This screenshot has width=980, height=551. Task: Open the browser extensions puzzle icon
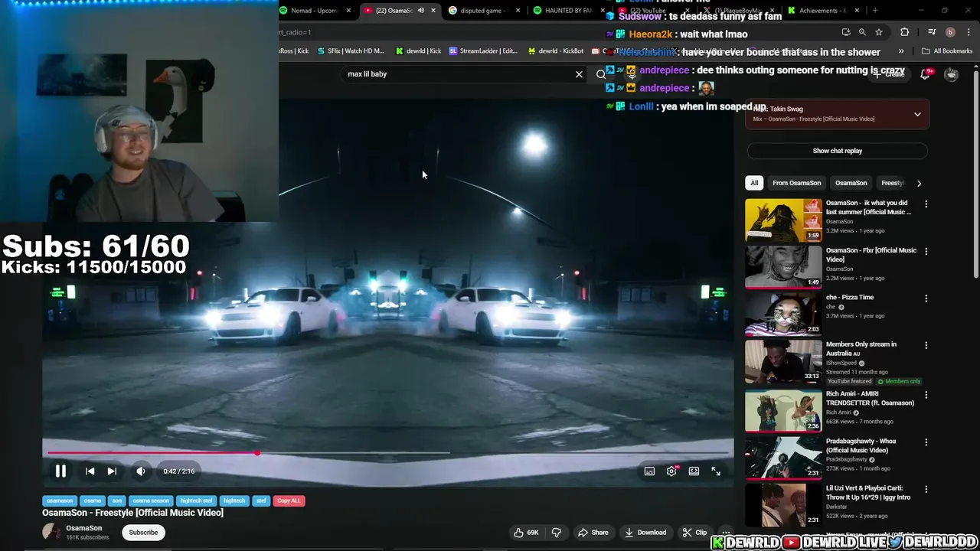coord(904,32)
